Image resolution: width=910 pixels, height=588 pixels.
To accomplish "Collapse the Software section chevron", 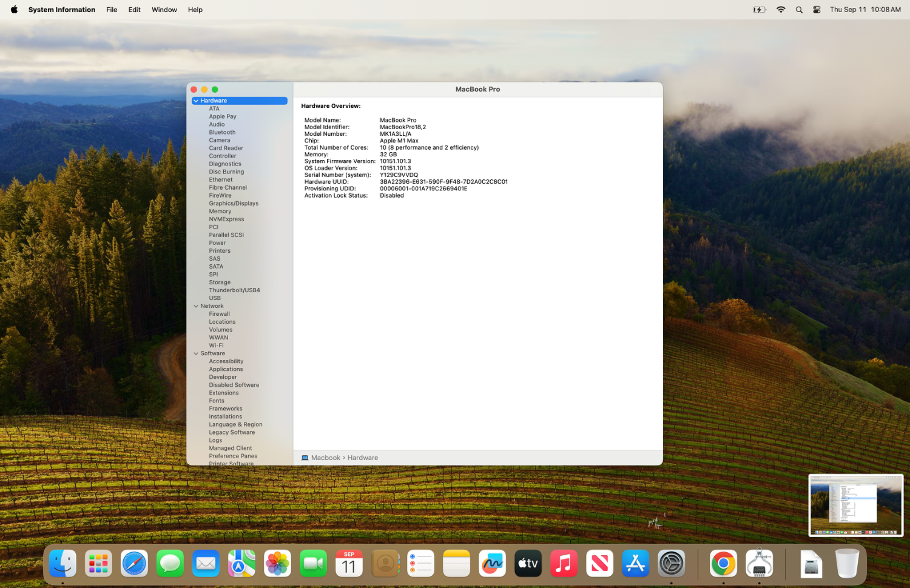I will (x=196, y=353).
